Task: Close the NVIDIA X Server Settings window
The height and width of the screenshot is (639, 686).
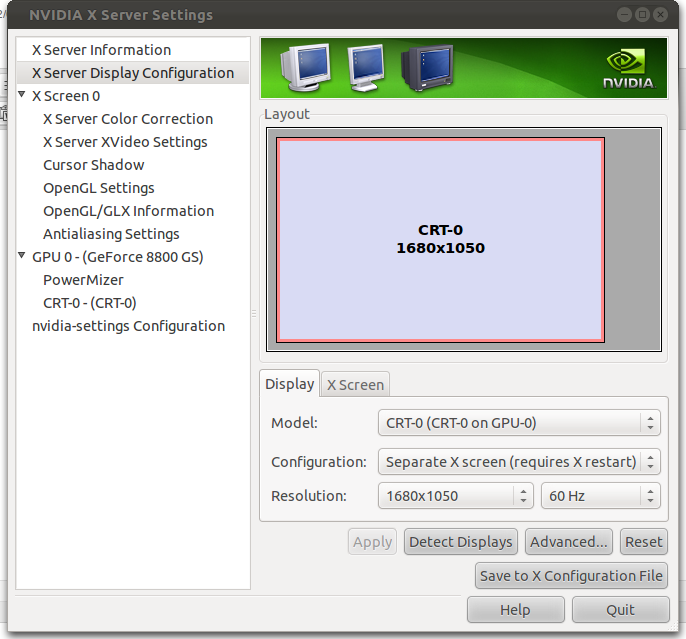Action: (660, 15)
